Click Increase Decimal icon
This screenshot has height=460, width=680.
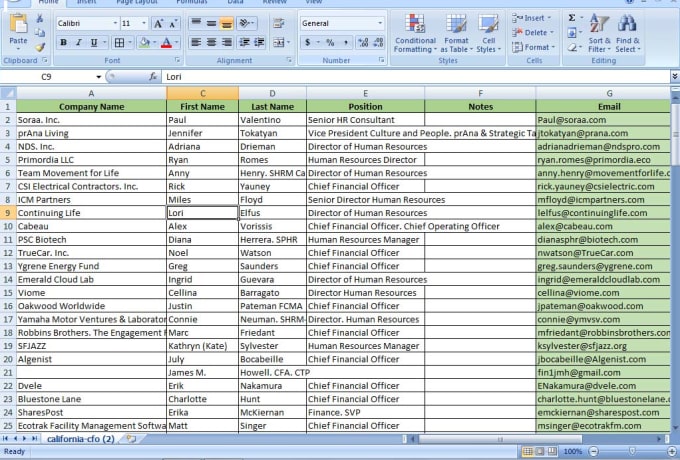[363, 42]
